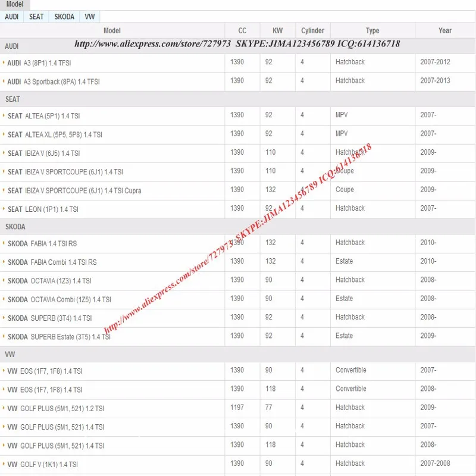Viewport: 476px width, 476px height.
Task: Open SEAT IBIZA V (6J5) 1.4 TSI
Action: (x=43, y=154)
